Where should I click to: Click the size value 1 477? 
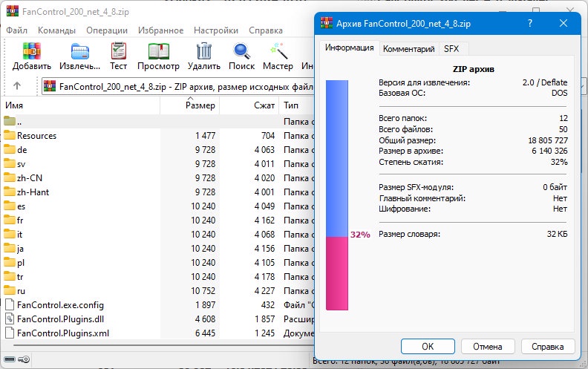pyautogui.click(x=205, y=136)
